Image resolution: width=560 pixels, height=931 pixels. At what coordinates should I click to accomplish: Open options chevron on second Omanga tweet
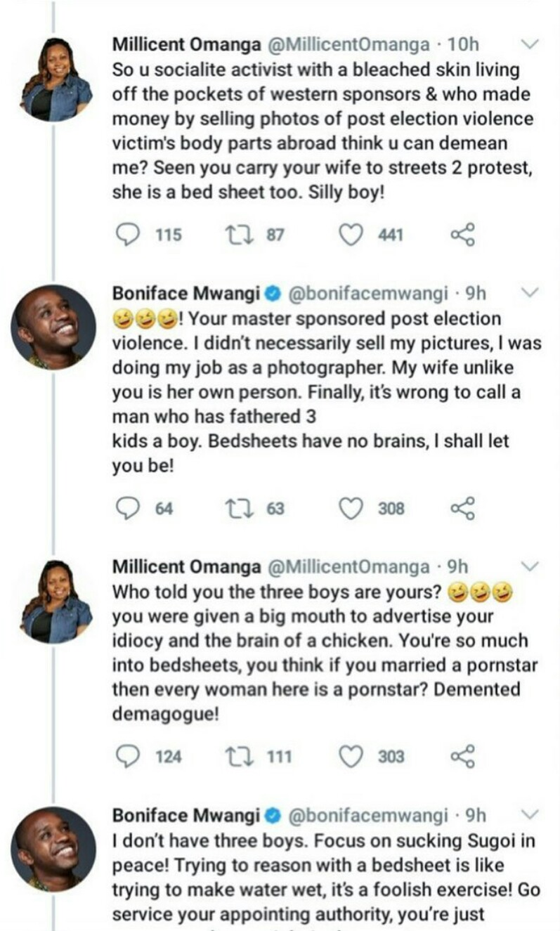pyautogui.click(x=530, y=566)
